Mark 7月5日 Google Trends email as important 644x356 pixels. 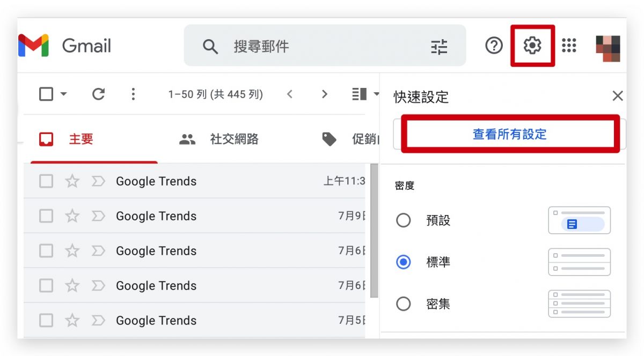click(x=98, y=320)
